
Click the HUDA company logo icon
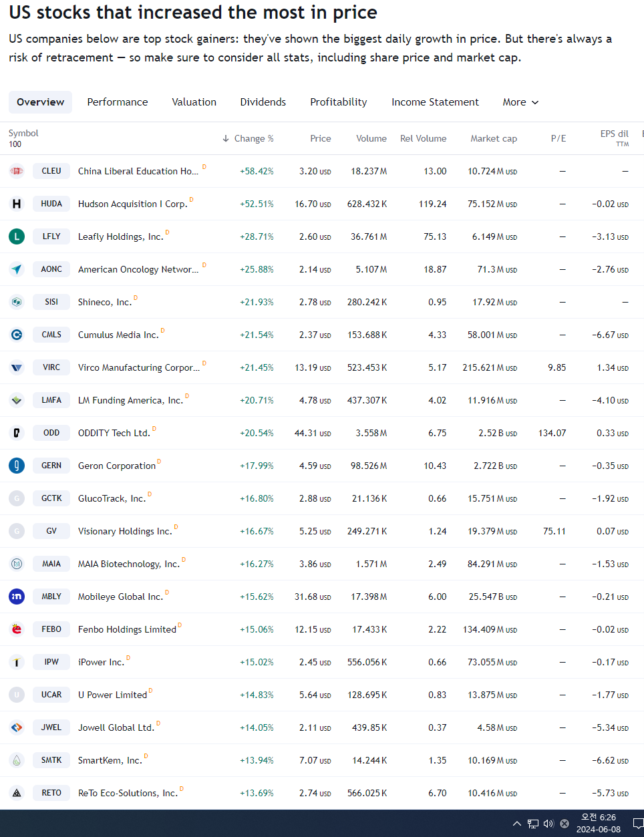click(x=17, y=204)
